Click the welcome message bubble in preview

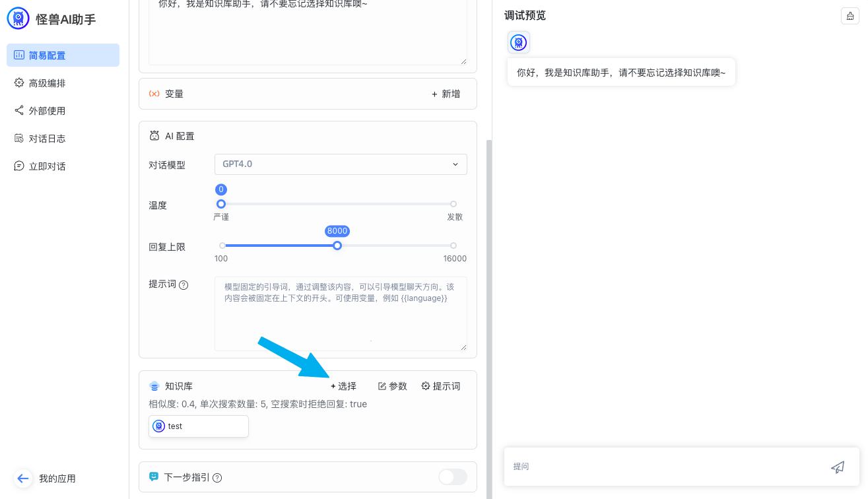(x=621, y=73)
